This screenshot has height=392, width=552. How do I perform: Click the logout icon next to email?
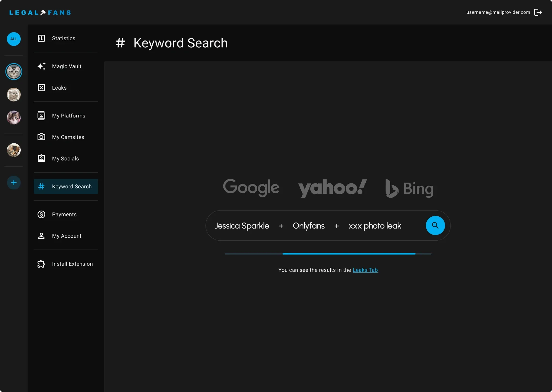coord(538,12)
